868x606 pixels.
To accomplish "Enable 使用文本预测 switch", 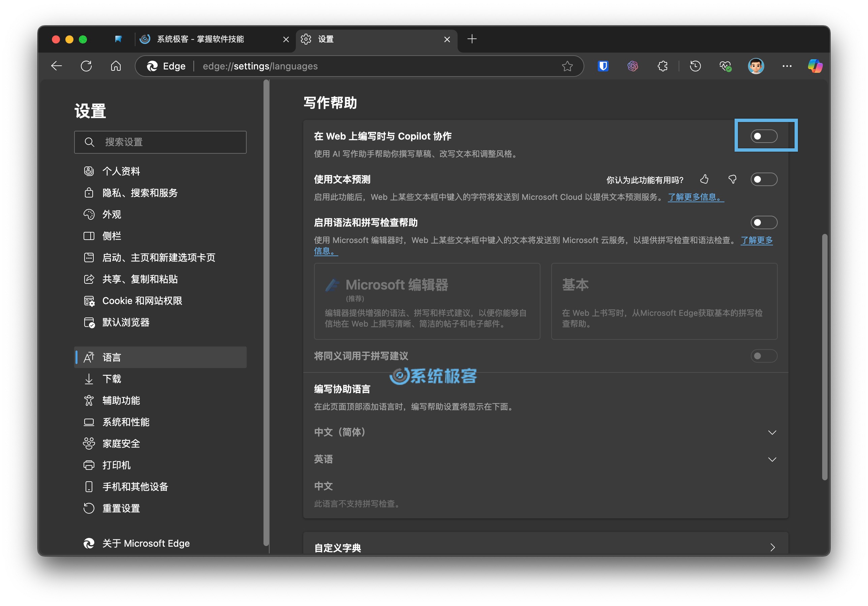I will (764, 179).
